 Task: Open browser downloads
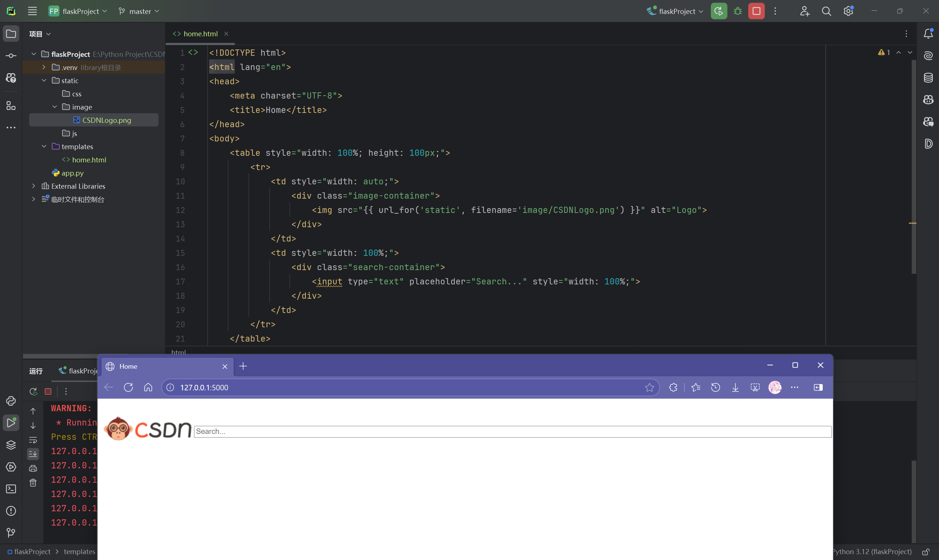click(735, 387)
